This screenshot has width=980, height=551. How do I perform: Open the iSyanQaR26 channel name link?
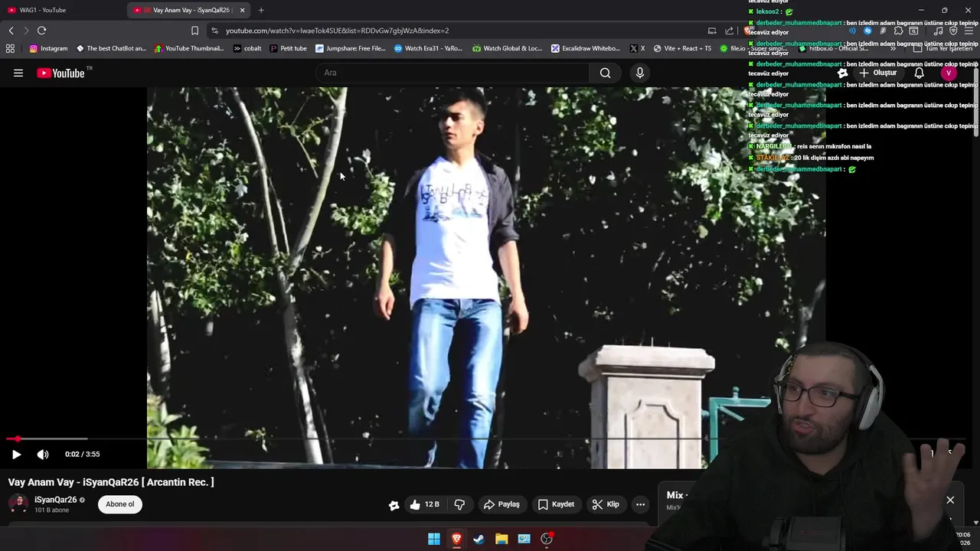(55, 500)
